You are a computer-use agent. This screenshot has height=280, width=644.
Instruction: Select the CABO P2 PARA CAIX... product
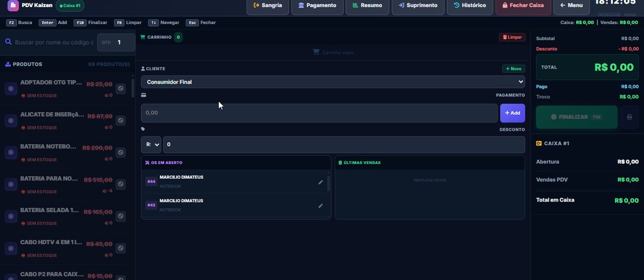click(67, 275)
